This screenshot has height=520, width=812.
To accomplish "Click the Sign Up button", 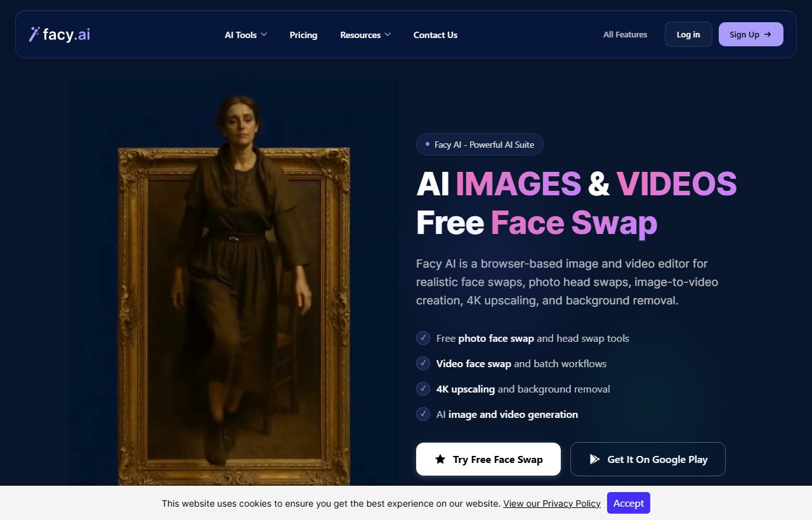I will (x=751, y=34).
